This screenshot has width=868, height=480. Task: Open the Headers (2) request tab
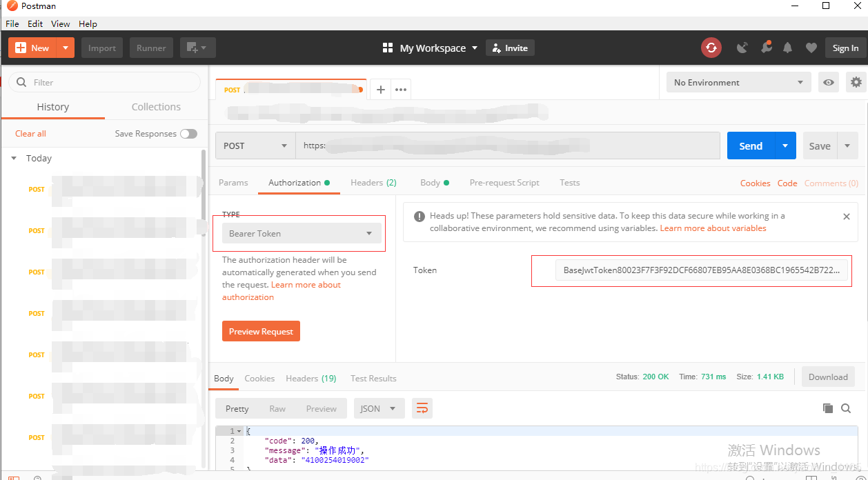(373, 183)
